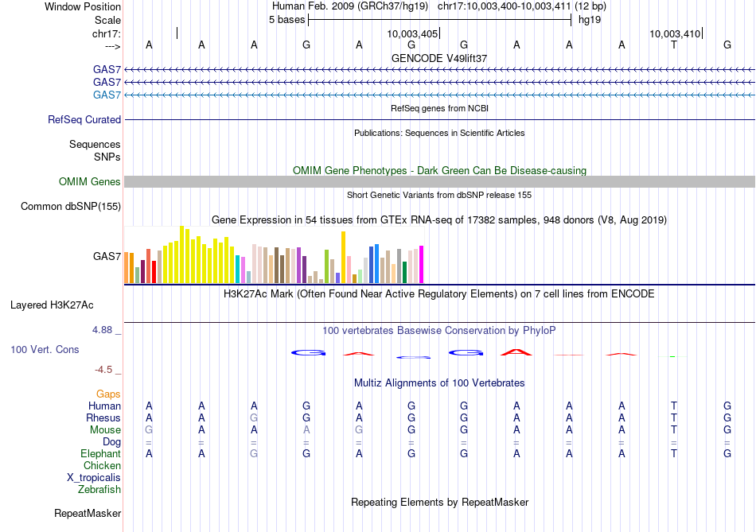Click the Rhesus alignment row label
Viewport: 756px width, 532px height.
[x=103, y=417]
